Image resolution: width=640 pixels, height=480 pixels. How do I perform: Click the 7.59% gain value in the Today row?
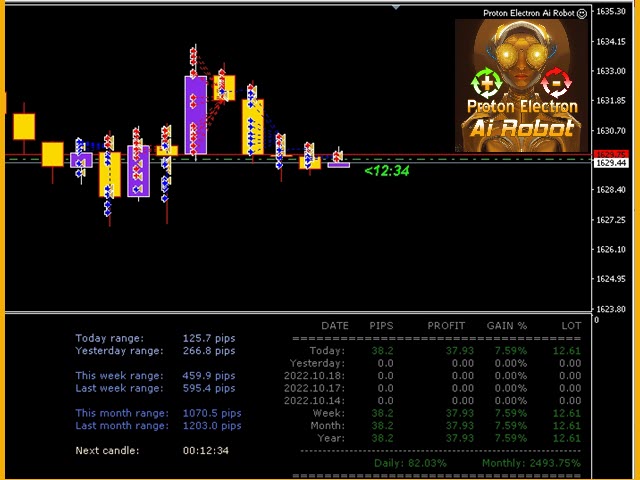pyautogui.click(x=511, y=351)
